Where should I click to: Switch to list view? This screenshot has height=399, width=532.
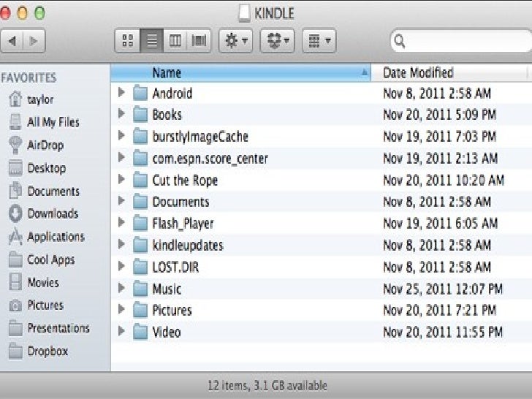coord(152,41)
